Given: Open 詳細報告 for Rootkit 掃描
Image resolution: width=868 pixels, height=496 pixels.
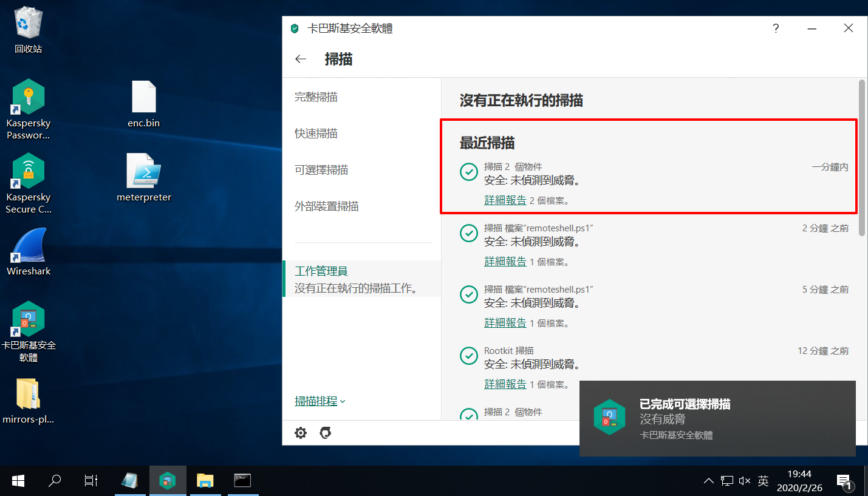Looking at the screenshot, I should 505,384.
